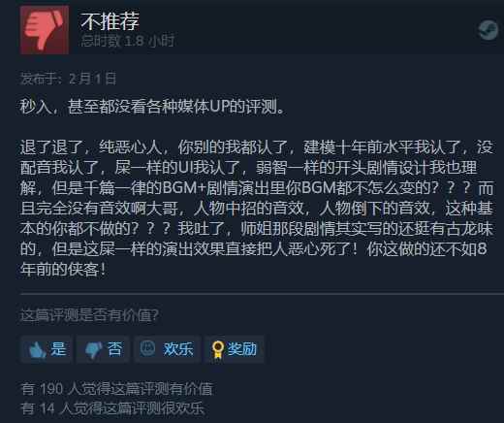The image size is (504, 423).
Task: Click the 总时数 1.8 小时 playtime text
Action: click(x=127, y=41)
